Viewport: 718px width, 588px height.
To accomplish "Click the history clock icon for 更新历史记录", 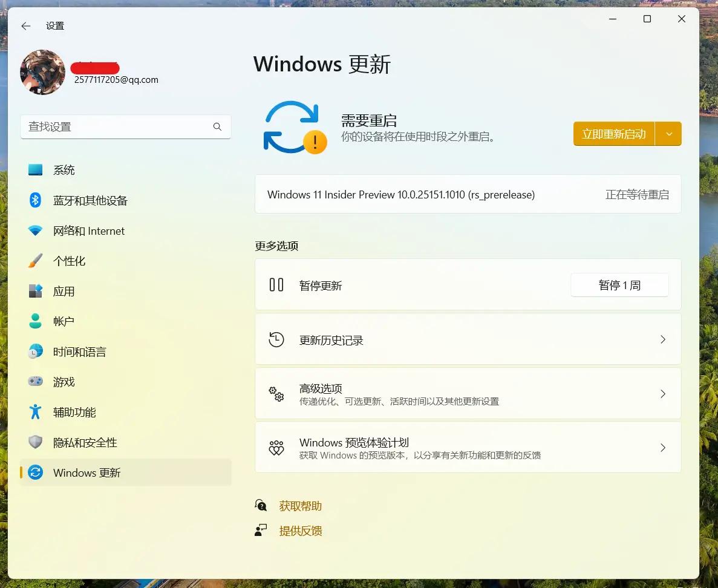I will (x=276, y=339).
